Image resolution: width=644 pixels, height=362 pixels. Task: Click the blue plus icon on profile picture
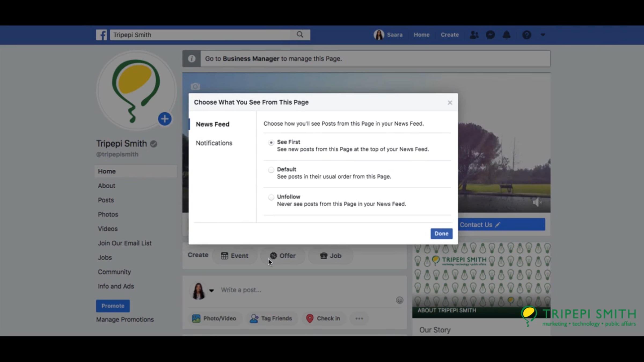[x=164, y=119]
